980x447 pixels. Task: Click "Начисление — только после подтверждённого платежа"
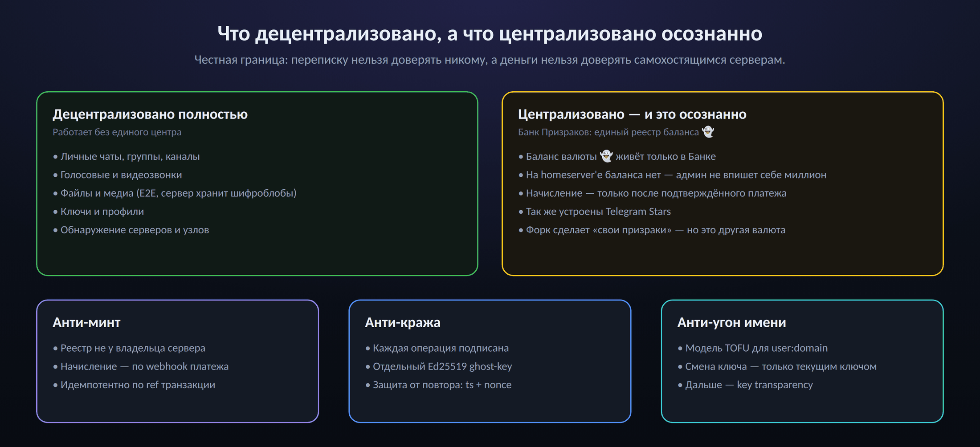653,193
